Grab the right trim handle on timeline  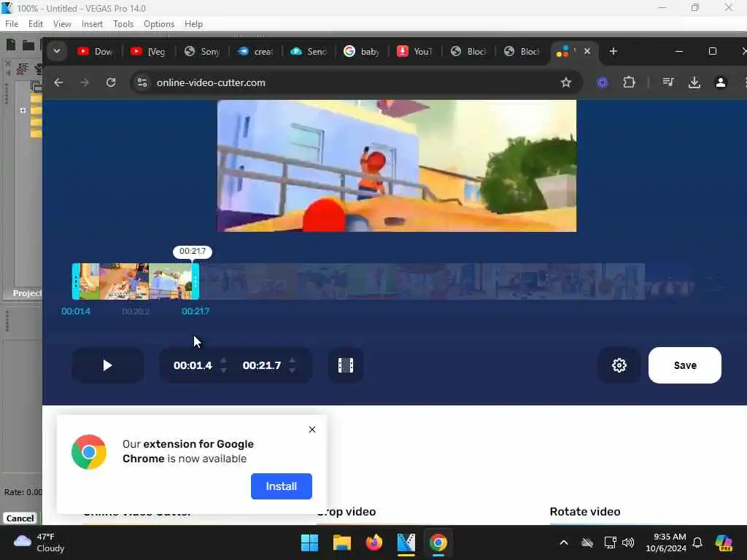pyautogui.click(x=196, y=281)
